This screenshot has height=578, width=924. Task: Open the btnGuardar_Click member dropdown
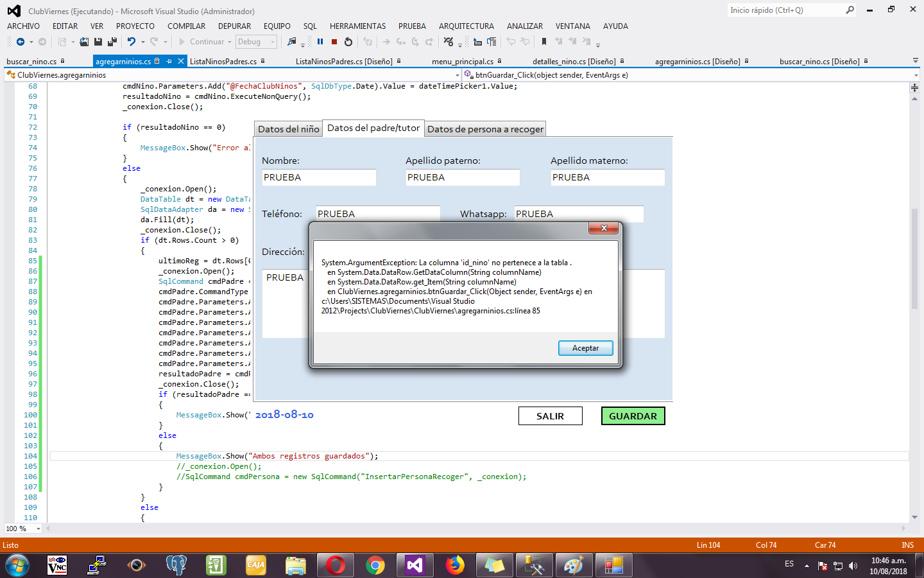tap(916, 75)
